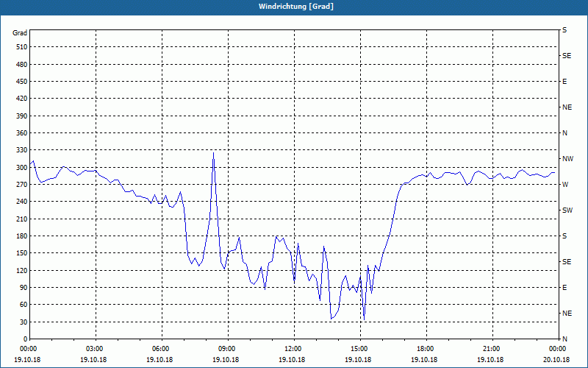Screen dimensions: 588x368
Task: Click the 19.10.18 date under 03:00
Action: click(93, 359)
